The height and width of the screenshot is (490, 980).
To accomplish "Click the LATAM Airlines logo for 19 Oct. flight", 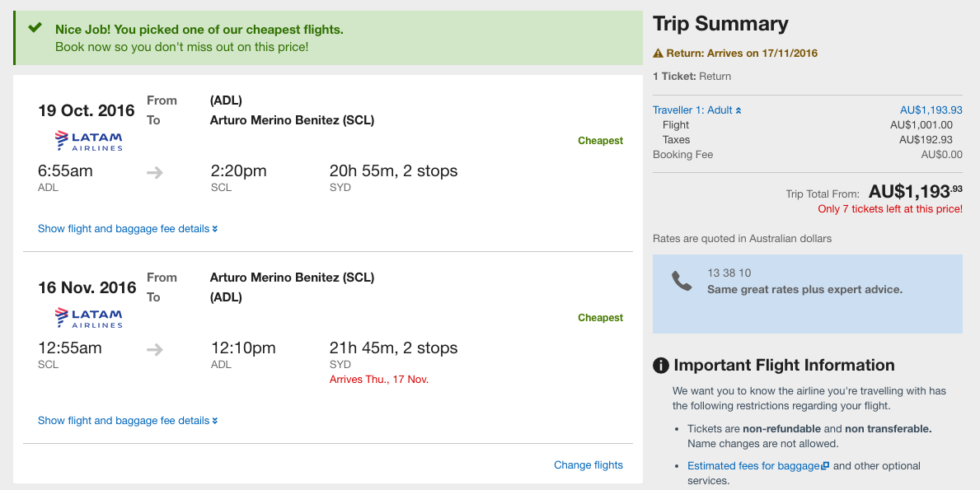I will [x=88, y=141].
